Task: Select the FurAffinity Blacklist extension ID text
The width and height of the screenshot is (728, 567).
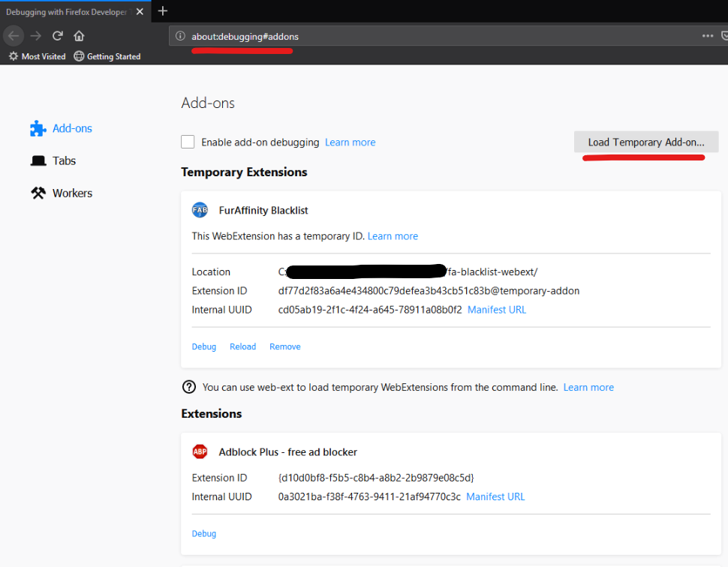Action: click(x=429, y=291)
